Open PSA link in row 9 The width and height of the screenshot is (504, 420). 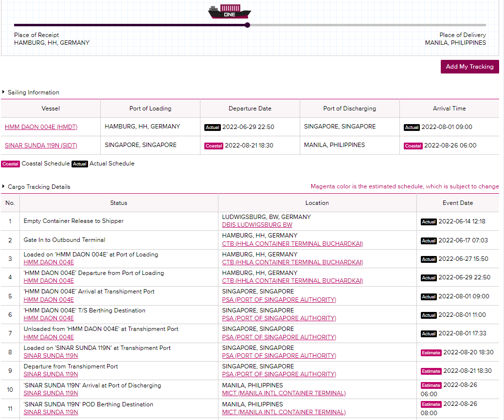coord(279,374)
